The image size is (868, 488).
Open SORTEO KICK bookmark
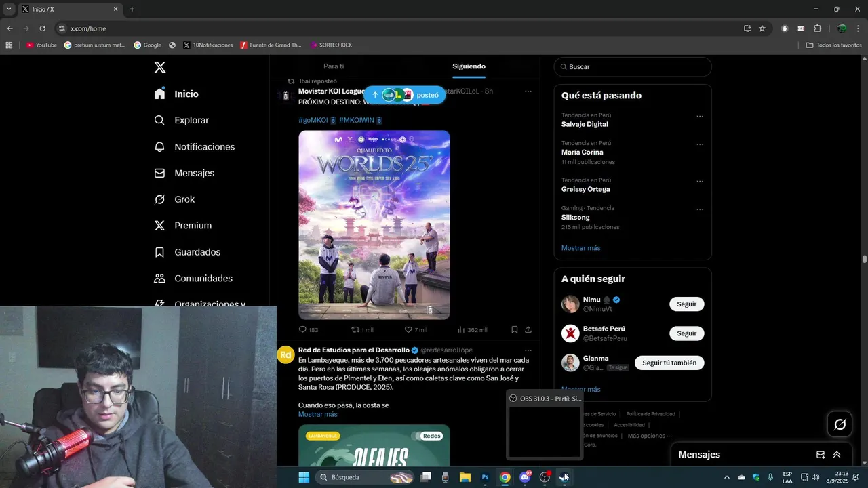tap(331, 45)
